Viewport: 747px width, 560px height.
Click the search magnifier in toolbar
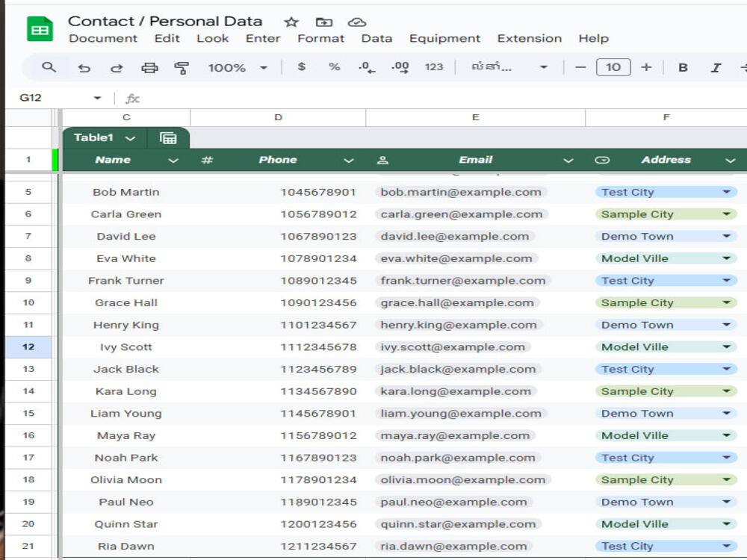(x=49, y=67)
